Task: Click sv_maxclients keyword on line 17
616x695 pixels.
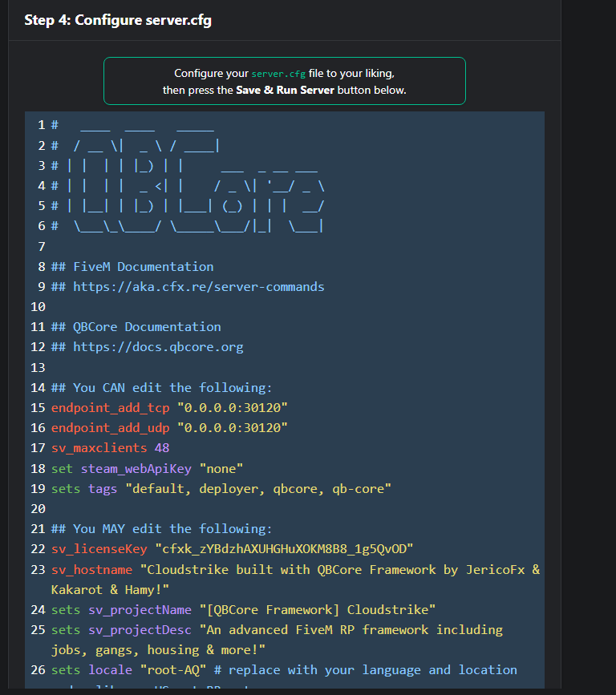Action: coord(99,448)
